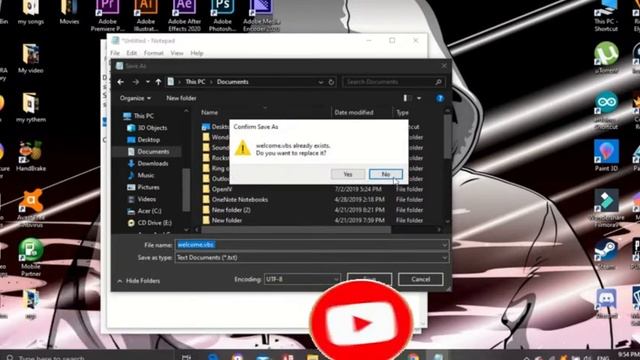Click HandBrake desktop icon

(x=31, y=156)
